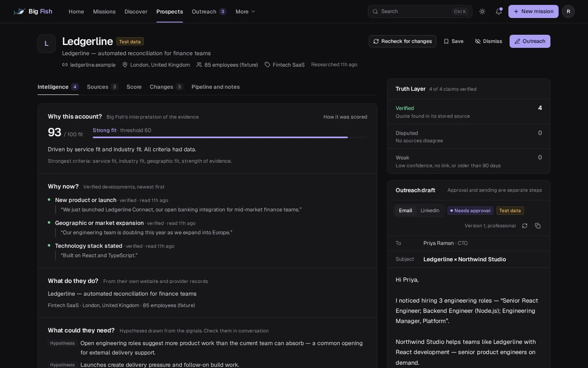Click Recheck for changes
Viewport: 588px width, 368px height.
(403, 41)
